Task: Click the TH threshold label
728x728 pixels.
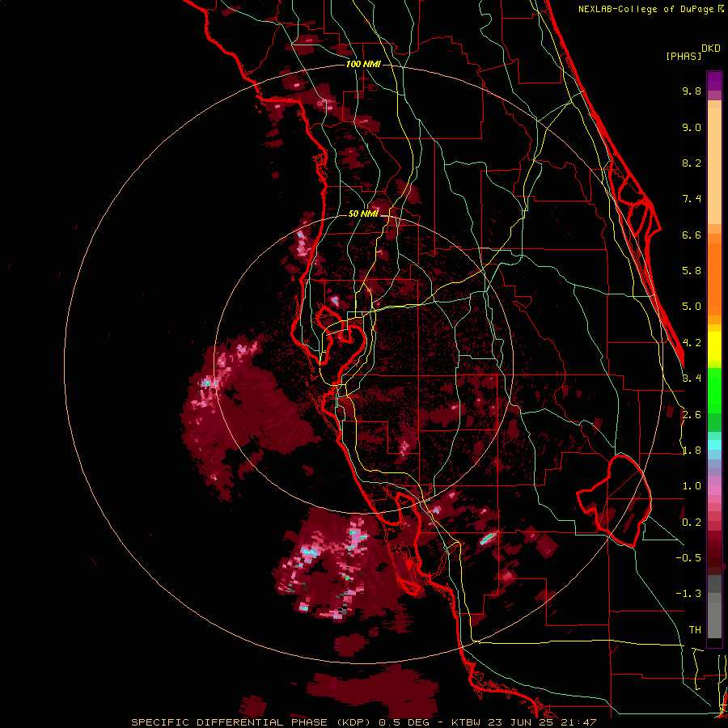Action: click(x=695, y=630)
